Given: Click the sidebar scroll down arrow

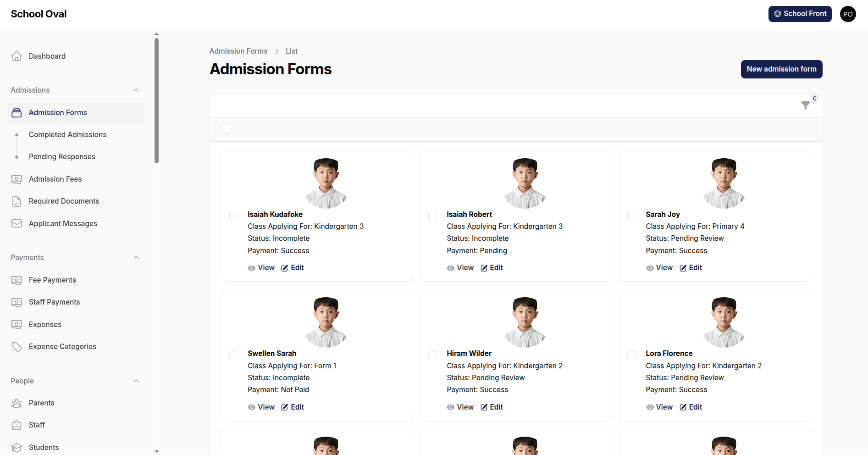Looking at the screenshot, I should (156, 451).
